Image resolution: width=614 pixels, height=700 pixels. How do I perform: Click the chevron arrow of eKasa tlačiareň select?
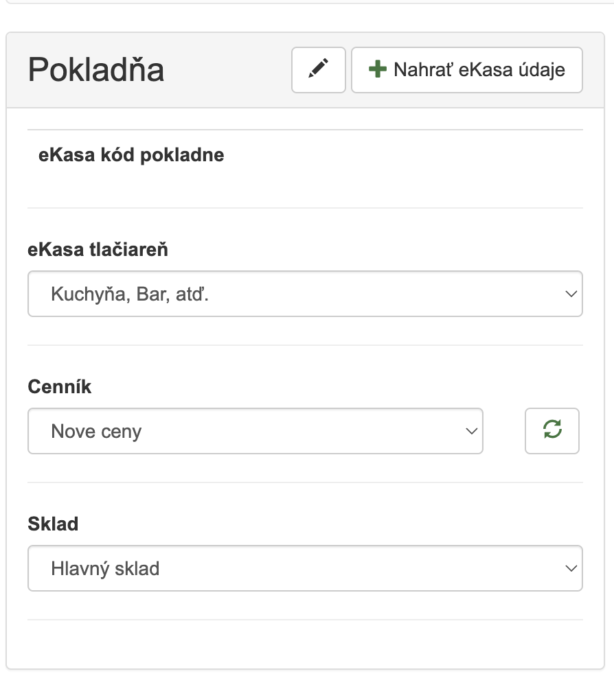pos(570,294)
